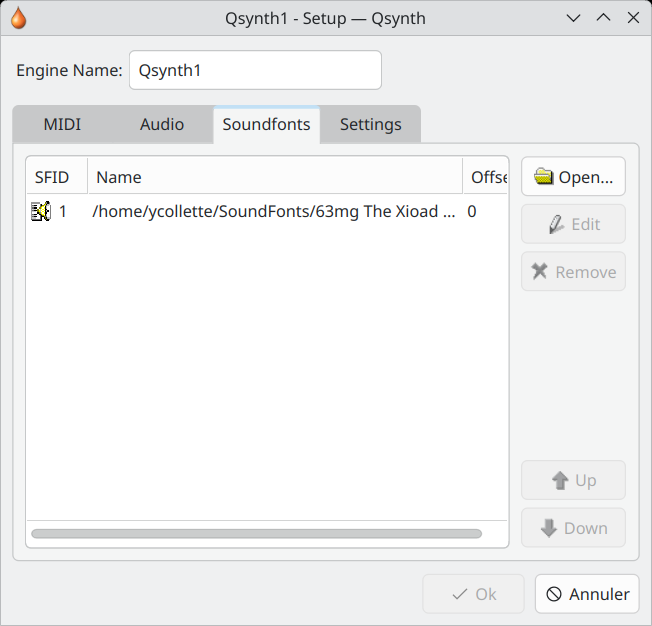
Task: Click the folder icon on the Open button
Action: (x=543, y=176)
